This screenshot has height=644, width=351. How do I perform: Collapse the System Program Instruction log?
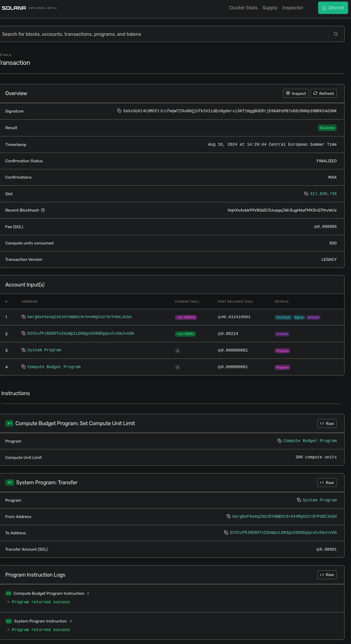pos(71,621)
